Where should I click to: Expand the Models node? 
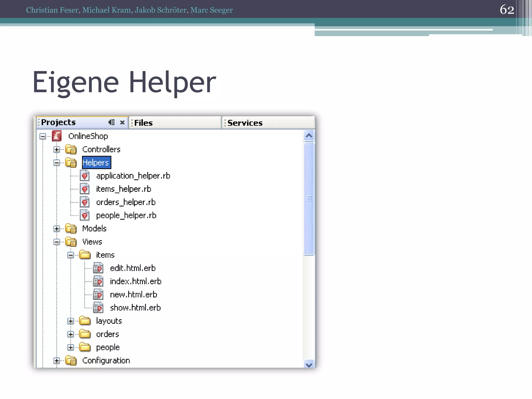tap(57, 229)
